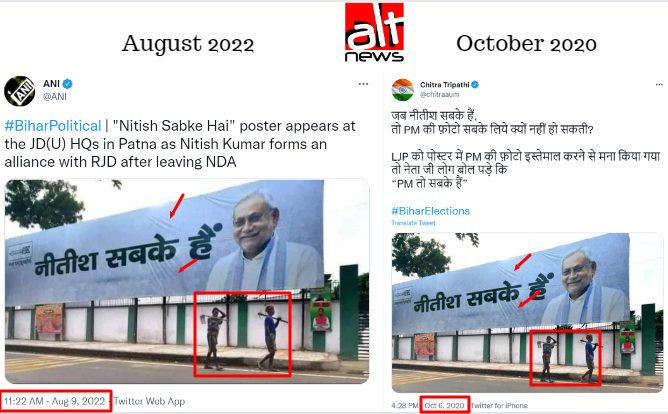
Task: Open the Aug 9, 2022 timestamp
Action: click(55, 401)
